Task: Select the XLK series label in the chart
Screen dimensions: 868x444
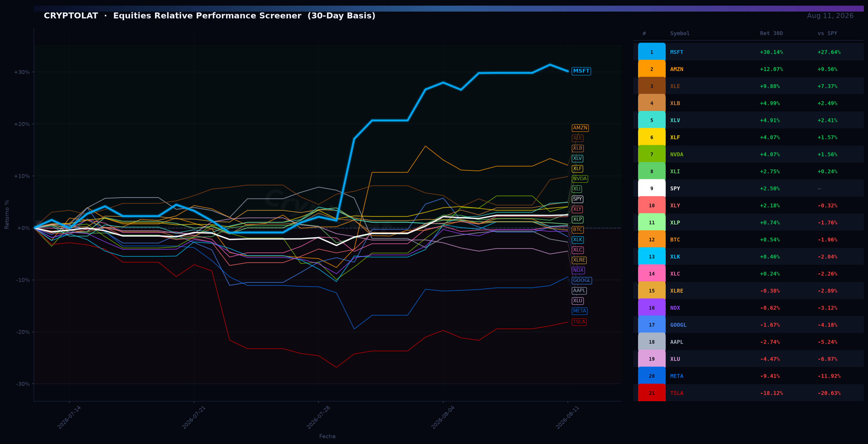Action: (578, 240)
